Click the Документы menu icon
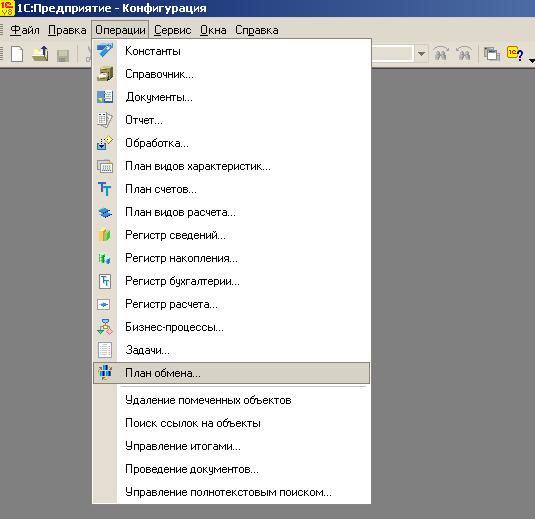 click(104, 97)
